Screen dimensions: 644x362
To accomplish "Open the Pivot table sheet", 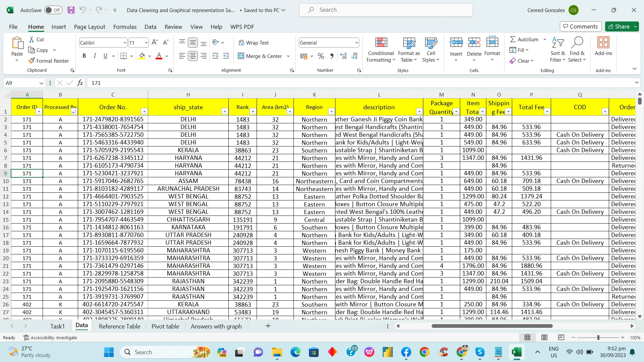I will [x=165, y=326].
